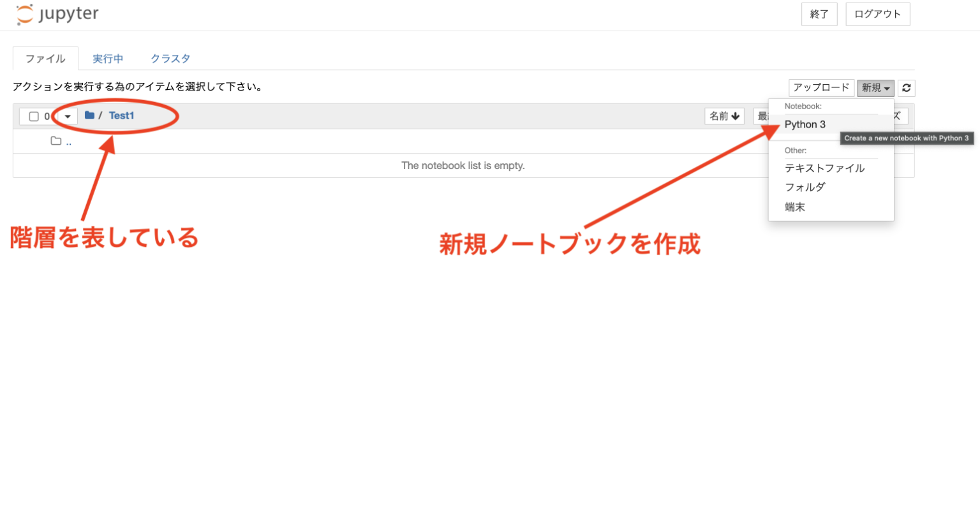Click the descending sort arrow in 名前
The width and height of the screenshot is (980, 521).
coord(735,116)
